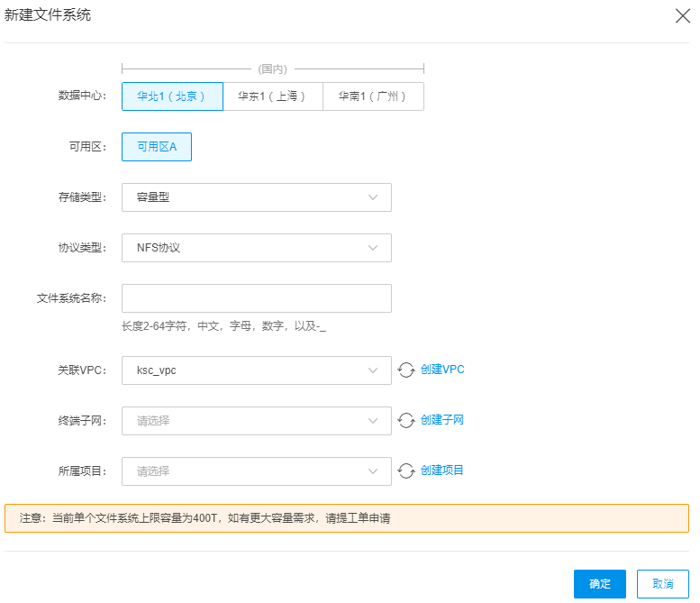Select data center 华北1（北京）
This screenshot has height=603, width=700.
[172, 96]
